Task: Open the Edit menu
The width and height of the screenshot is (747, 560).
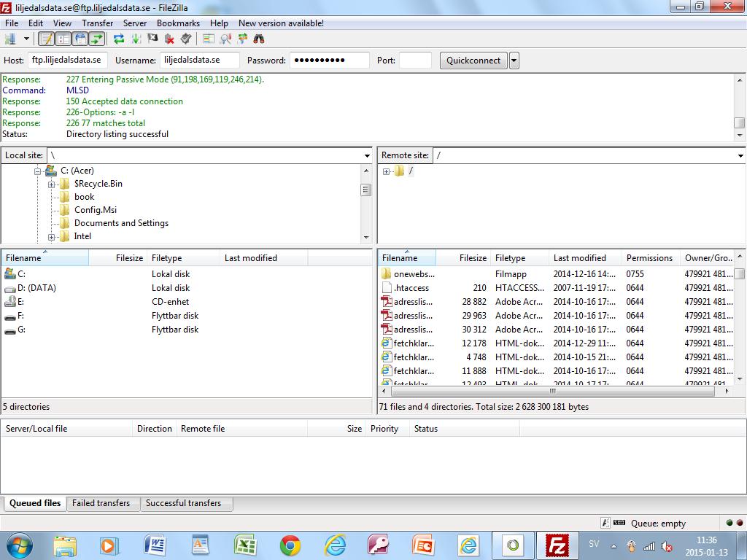Action: pos(35,23)
